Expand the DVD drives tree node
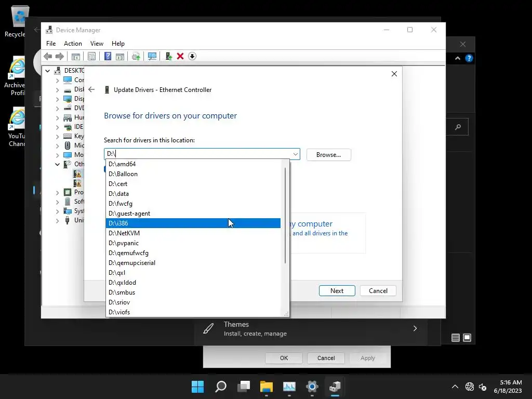This screenshot has width=532, height=399. click(57, 109)
